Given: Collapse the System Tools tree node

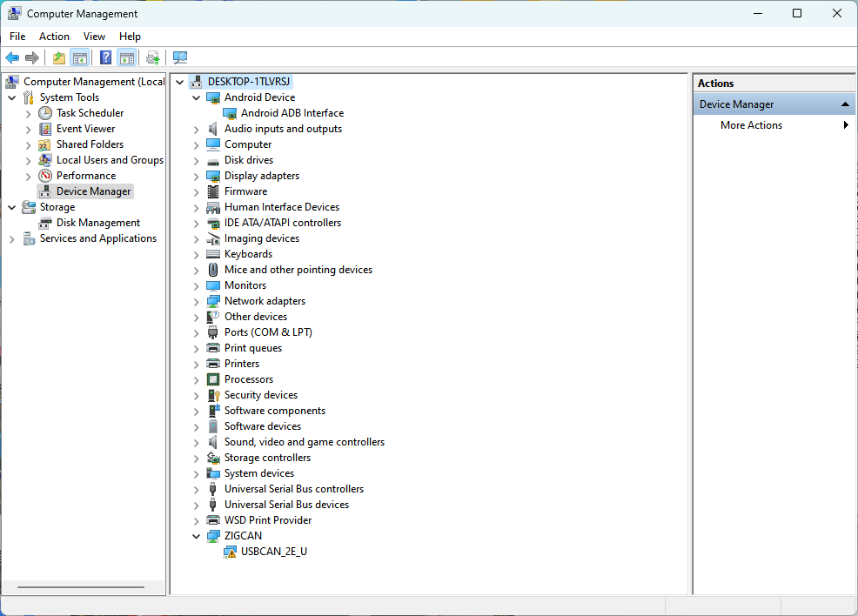Looking at the screenshot, I should coord(12,98).
